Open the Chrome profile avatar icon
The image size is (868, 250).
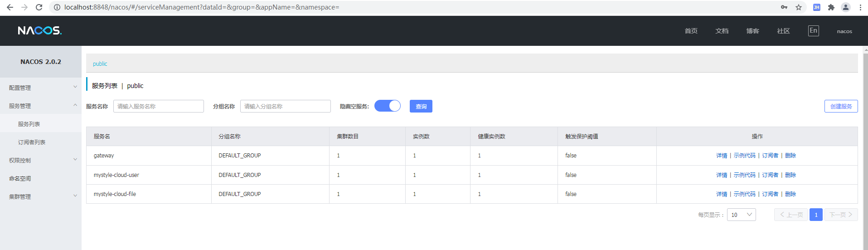845,7
